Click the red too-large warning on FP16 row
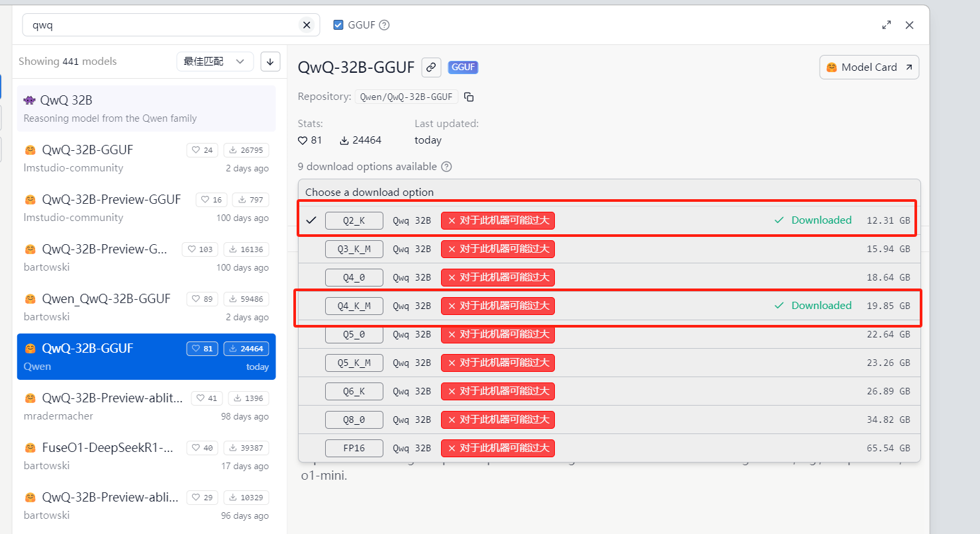Viewport: 980px width, 534px height. pyautogui.click(x=498, y=448)
